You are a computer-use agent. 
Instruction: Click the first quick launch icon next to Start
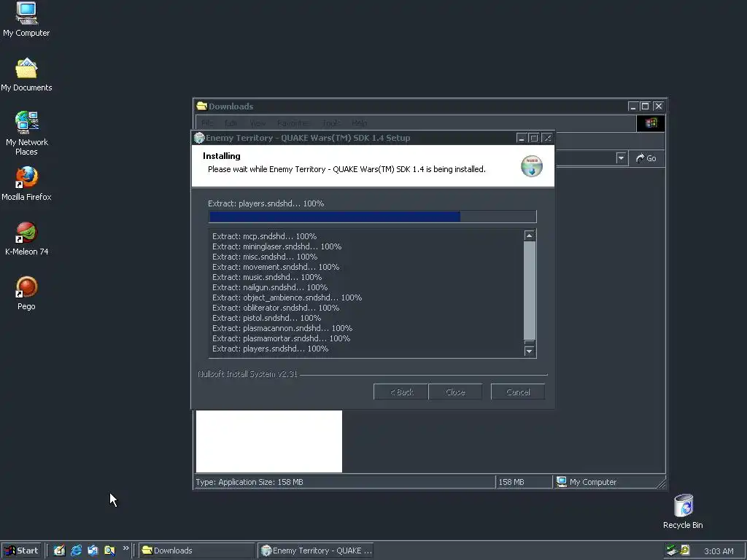click(x=59, y=551)
